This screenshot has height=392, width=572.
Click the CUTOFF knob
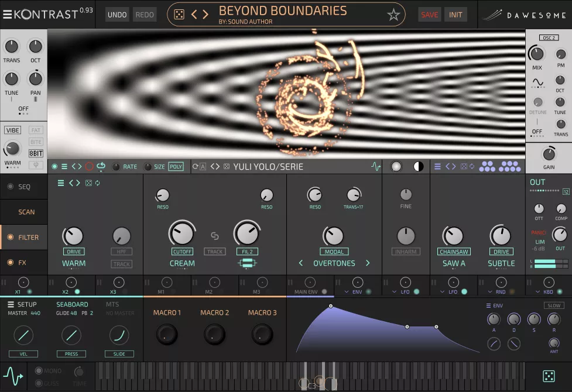click(181, 234)
